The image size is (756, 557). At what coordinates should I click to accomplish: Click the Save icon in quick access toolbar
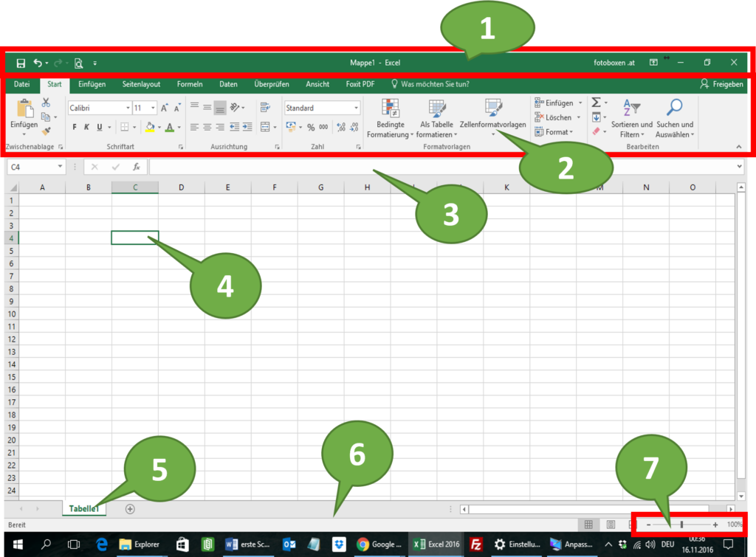21,63
